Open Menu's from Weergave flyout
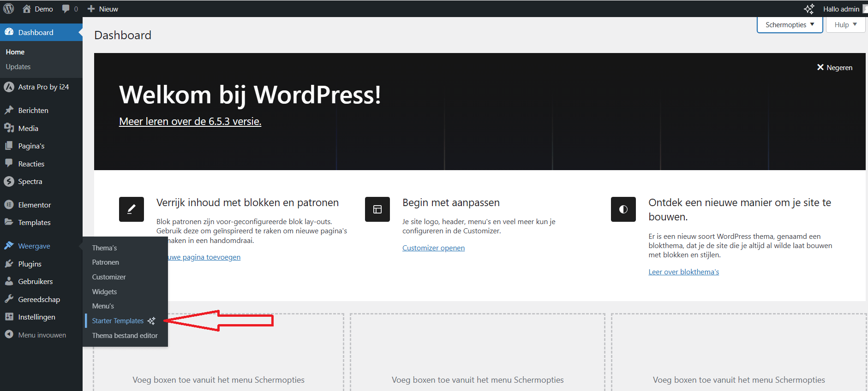Viewport: 868px width, 391px height. pos(103,306)
